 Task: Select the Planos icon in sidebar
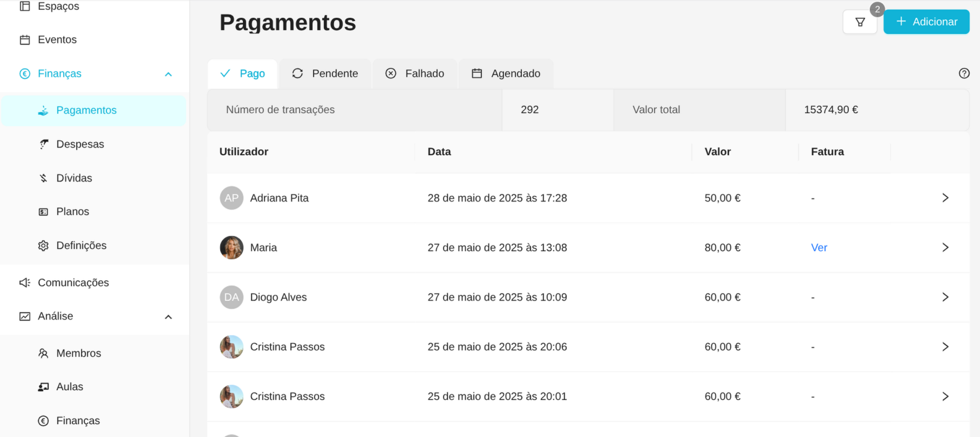point(44,212)
